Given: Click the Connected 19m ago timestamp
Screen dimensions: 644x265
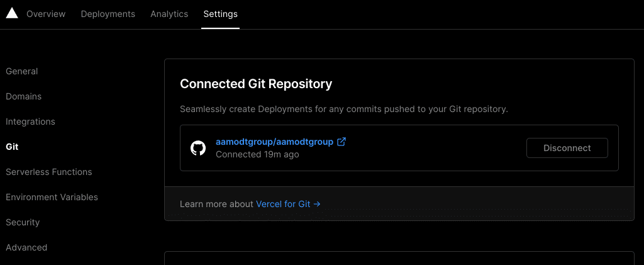Looking at the screenshot, I should pyautogui.click(x=257, y=154).
